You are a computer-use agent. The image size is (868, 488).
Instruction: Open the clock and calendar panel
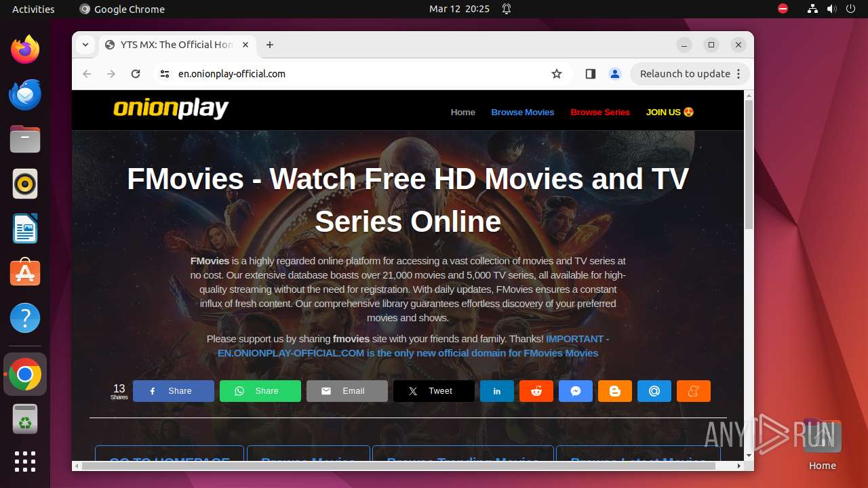459,9
